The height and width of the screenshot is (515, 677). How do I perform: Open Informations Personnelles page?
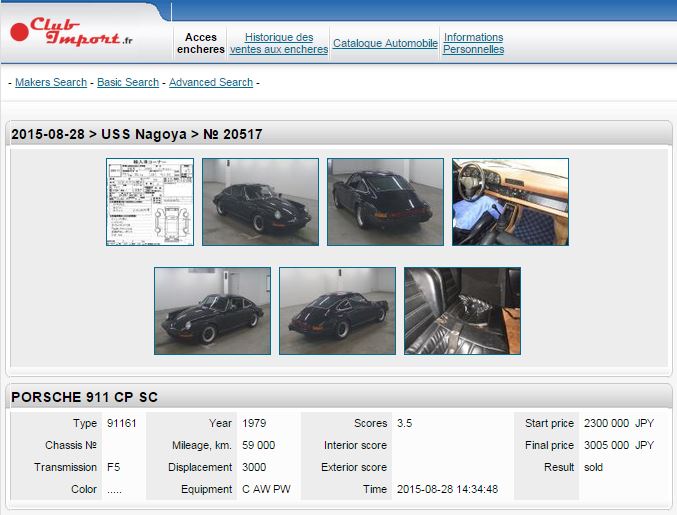point(473,43)
